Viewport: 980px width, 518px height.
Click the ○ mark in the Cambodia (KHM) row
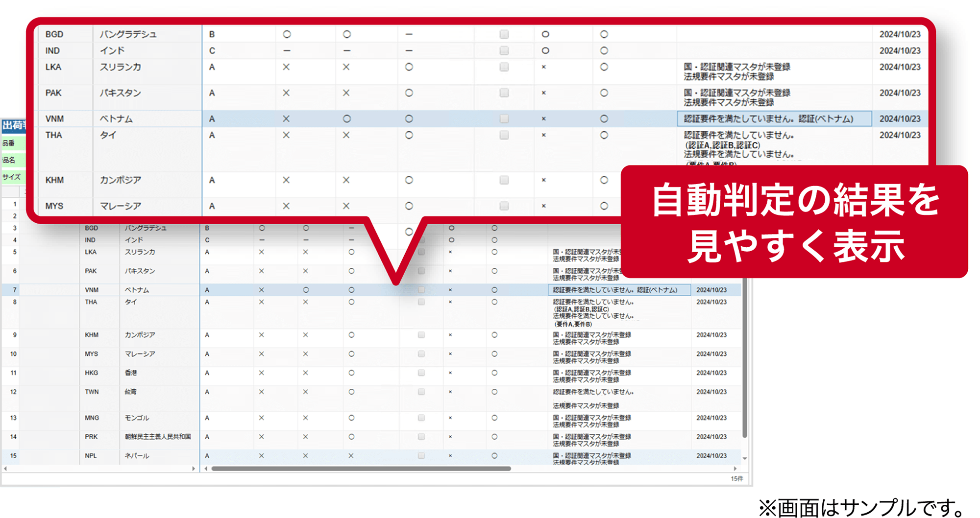click(x=409, y=180)
